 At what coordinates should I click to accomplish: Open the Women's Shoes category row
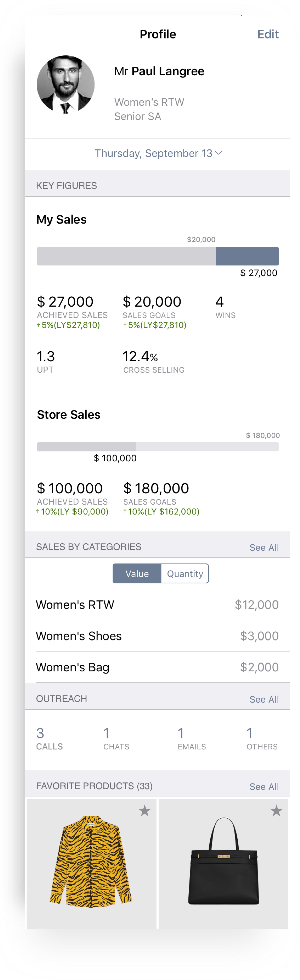click(158, 636)
